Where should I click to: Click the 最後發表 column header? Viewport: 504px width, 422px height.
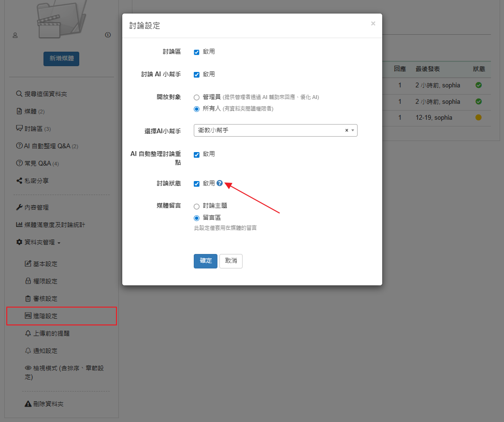coord(428,69)
